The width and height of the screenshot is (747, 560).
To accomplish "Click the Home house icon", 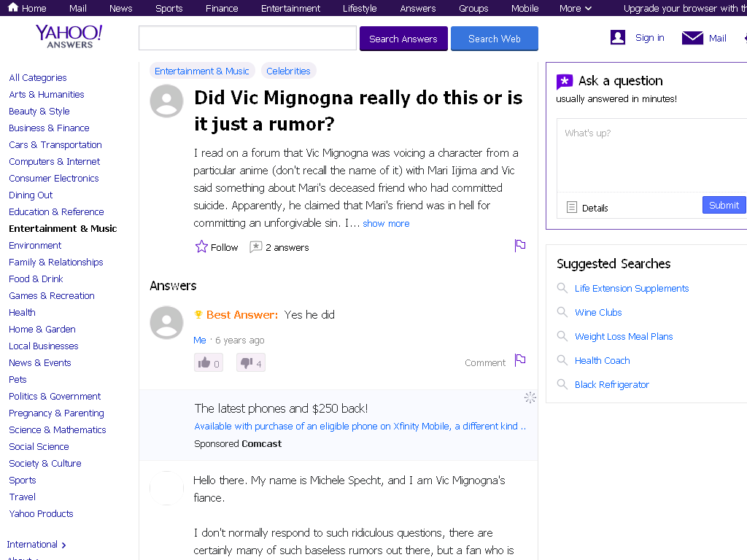I will (x=13, y=7).
